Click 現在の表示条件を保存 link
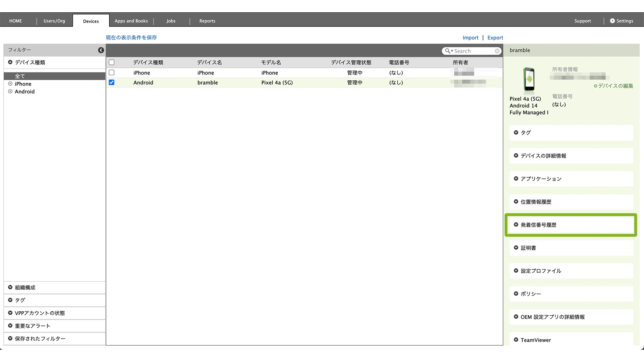Screen dimensions: 644x362 coord(131,38)
